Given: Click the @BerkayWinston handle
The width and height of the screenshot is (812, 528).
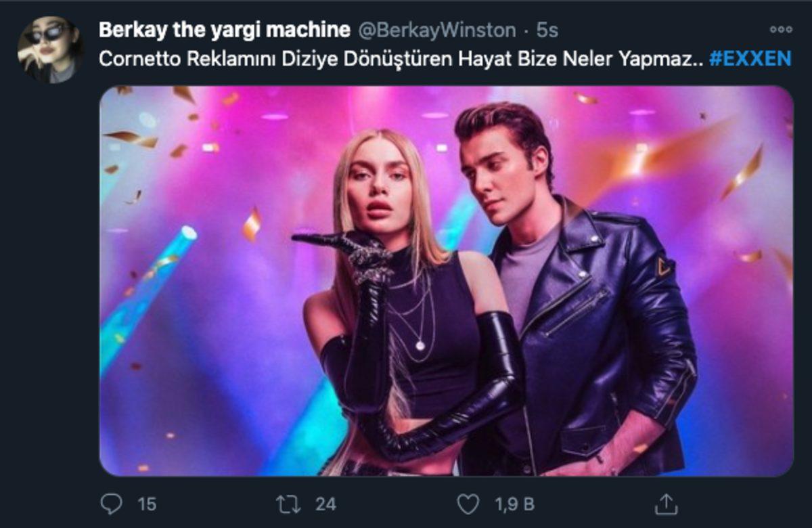Looking at the screenshot, I should (x=440, y=28).
